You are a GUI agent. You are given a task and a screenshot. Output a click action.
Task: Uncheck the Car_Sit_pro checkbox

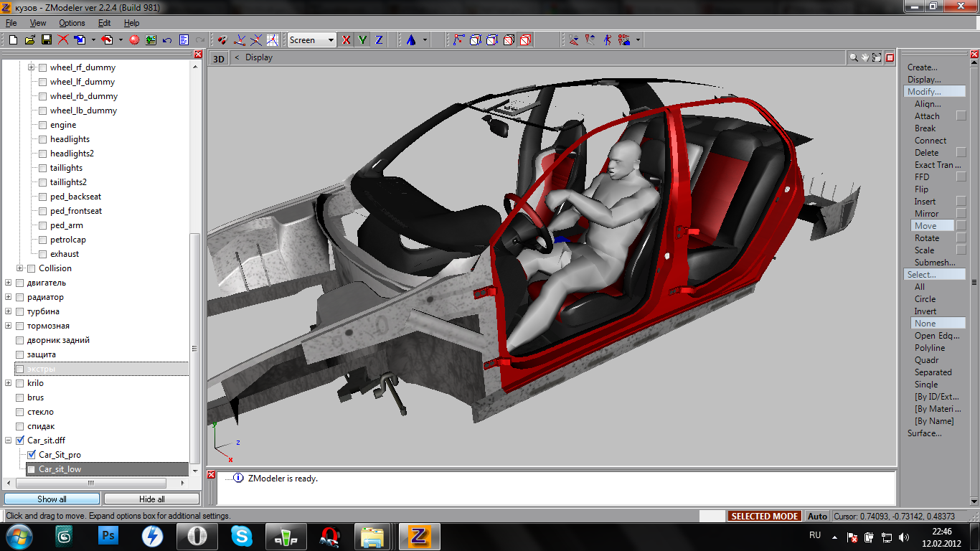(32, 455)
